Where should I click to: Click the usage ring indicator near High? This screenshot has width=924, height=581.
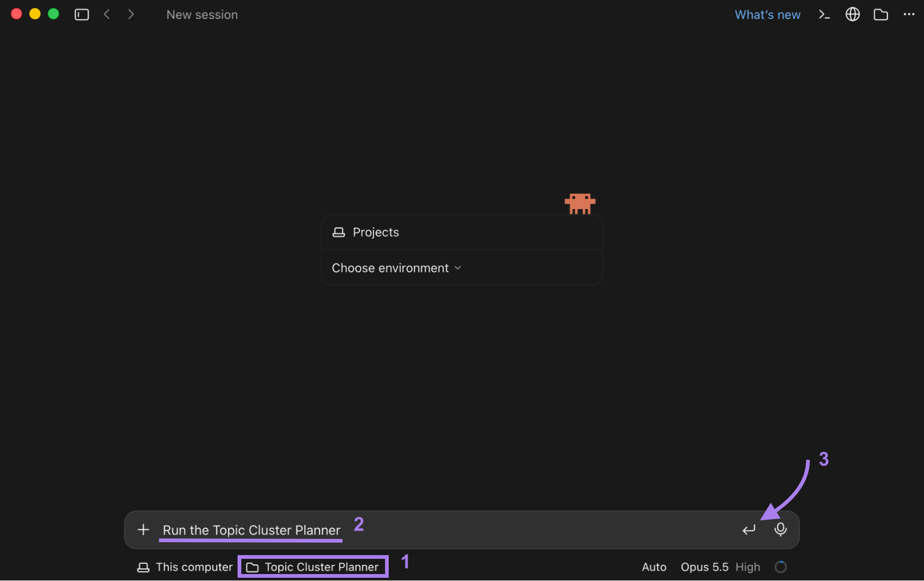tap(781, 567)
